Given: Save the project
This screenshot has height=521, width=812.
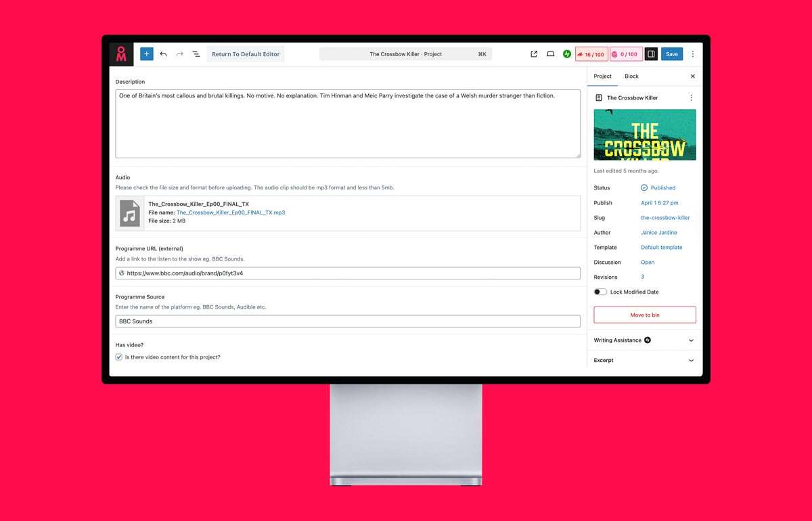Looking at the screenshot, I should point(672,54).
